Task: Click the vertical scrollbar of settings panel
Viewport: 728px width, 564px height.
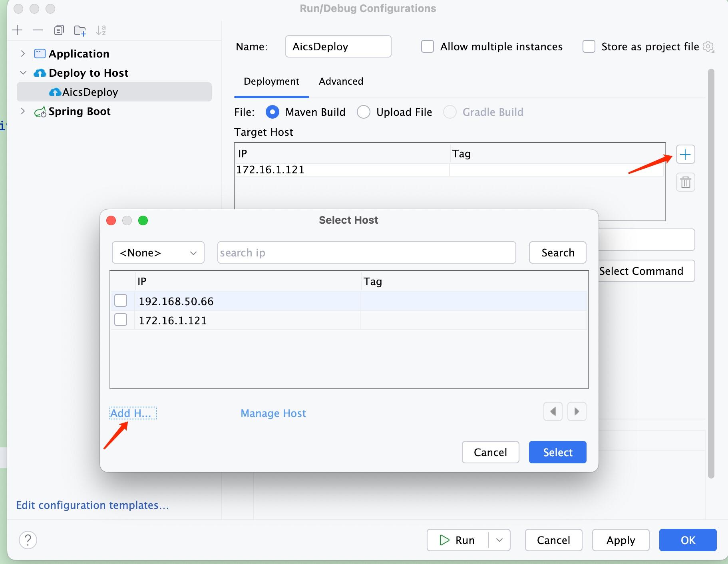Action: coord(711,273)
